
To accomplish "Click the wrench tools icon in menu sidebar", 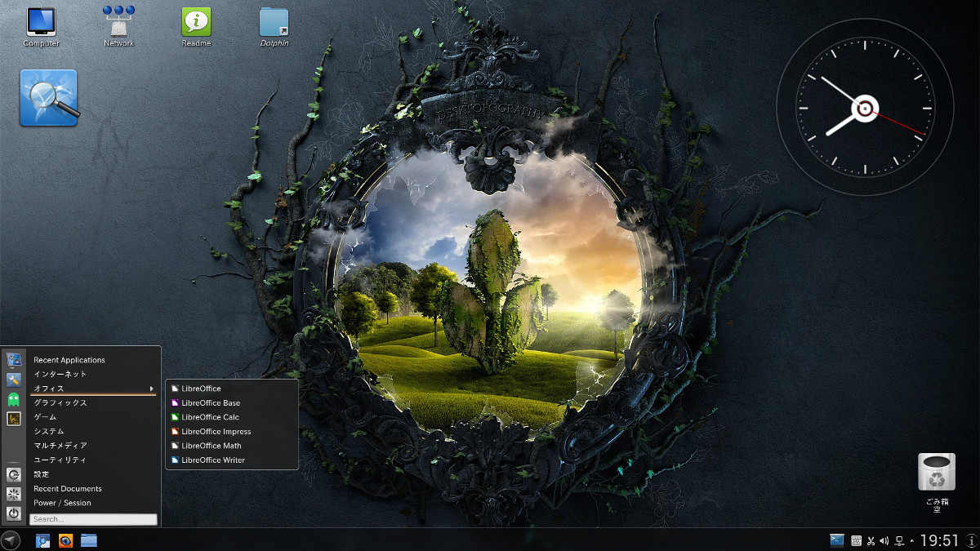I will [x=13, y=380].
